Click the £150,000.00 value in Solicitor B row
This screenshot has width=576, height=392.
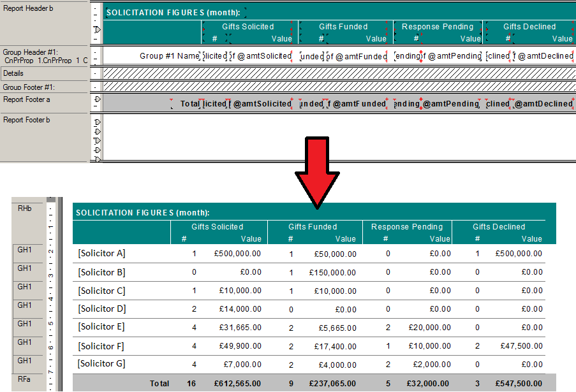(332, 273)
